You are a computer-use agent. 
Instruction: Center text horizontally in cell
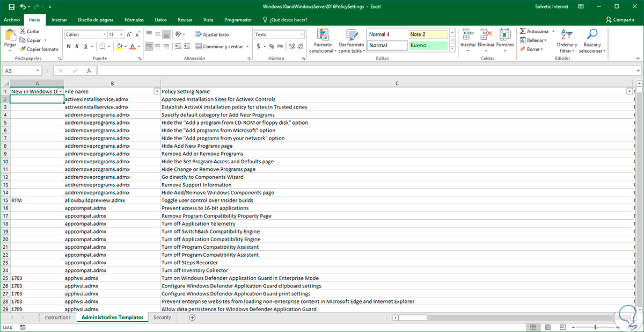pyautogui.click(x=158, y=46)
